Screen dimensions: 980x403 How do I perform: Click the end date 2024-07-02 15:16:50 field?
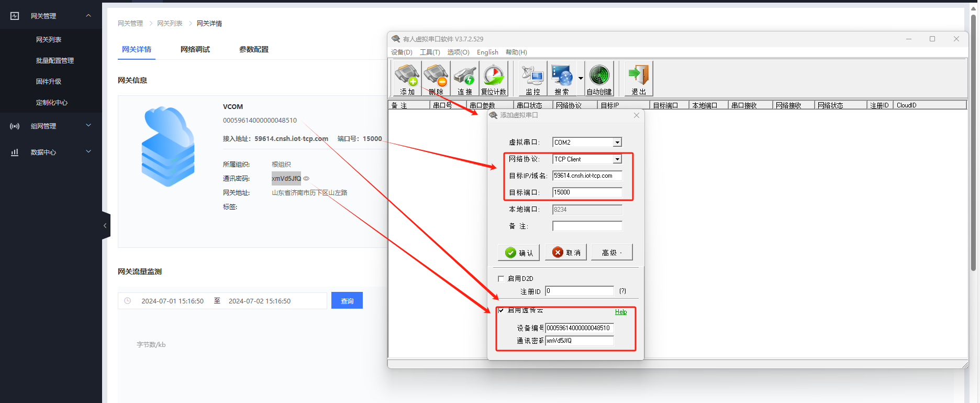260,301
